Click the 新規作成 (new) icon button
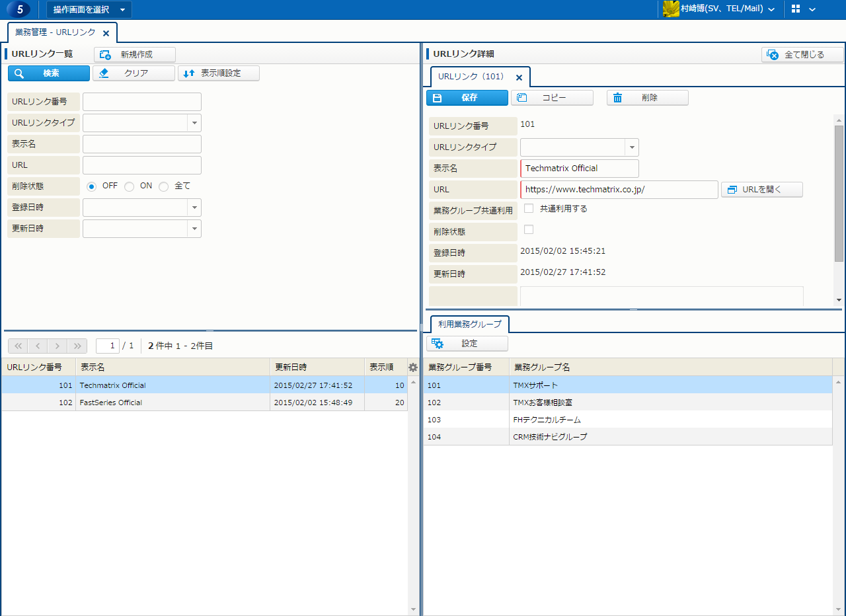The width and height of the screenshot is (846, 616). tap(135, 55)
